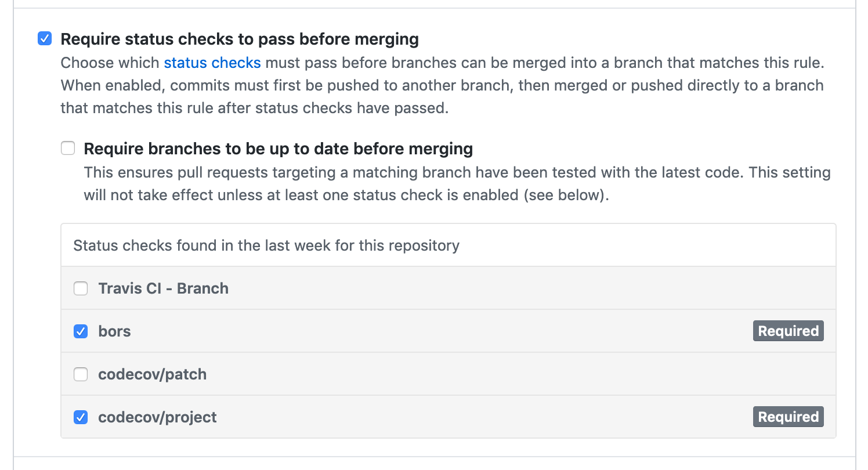Click the 'bors' label text
Screen dimensions: 868x470
point(115,331)
